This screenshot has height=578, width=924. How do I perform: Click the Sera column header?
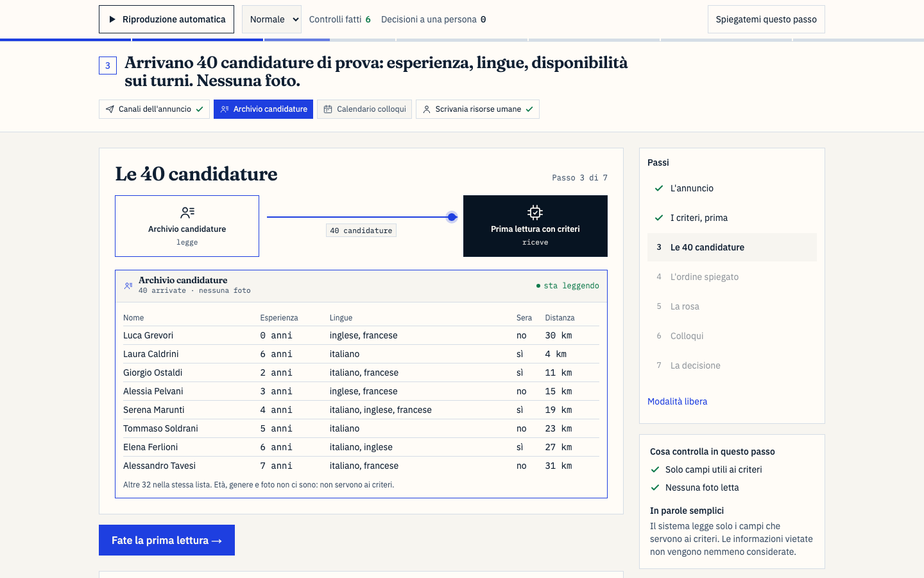coord(524,318)
